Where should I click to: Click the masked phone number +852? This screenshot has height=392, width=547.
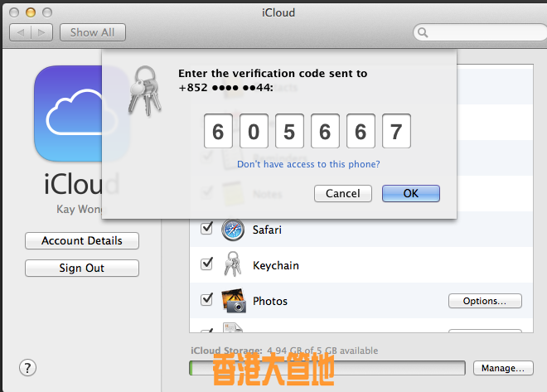pyautogui.click(x=225, y=87)
